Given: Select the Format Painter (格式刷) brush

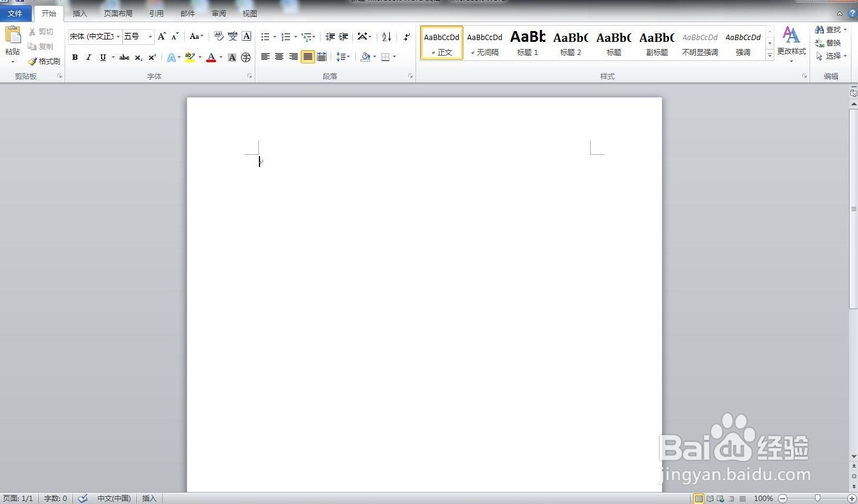Looking at the screenshot, I should click(x=44, y=61).
